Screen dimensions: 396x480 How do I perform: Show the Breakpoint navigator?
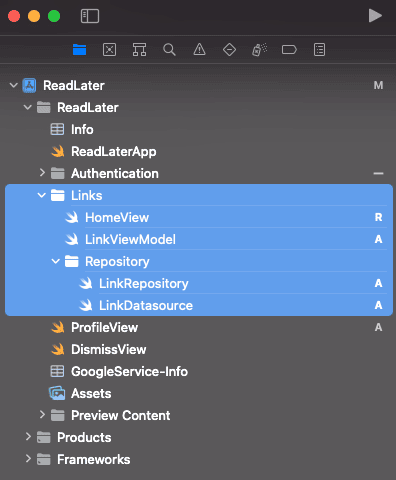[x=289, y=50]
